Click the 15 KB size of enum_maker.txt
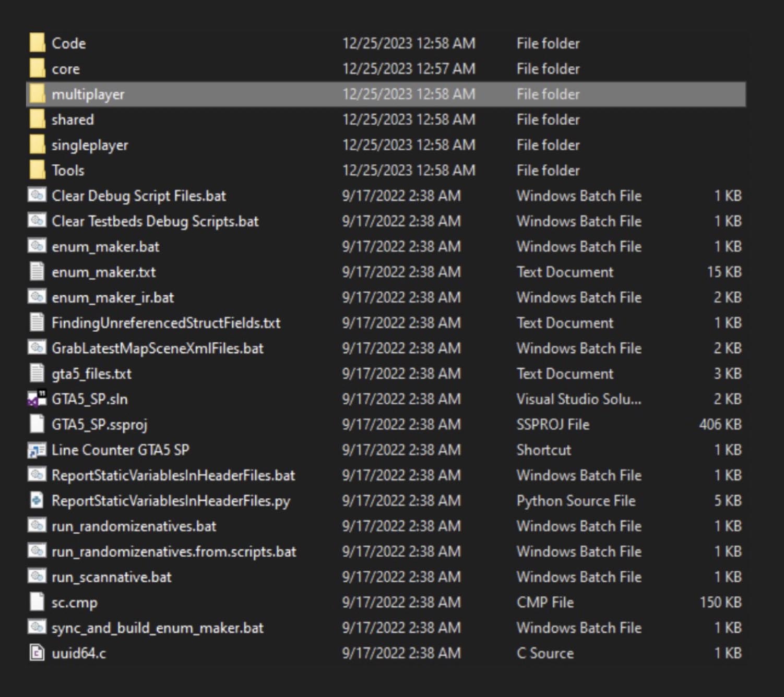Screen dimensions: 784x697 click(x=724, y=272)
